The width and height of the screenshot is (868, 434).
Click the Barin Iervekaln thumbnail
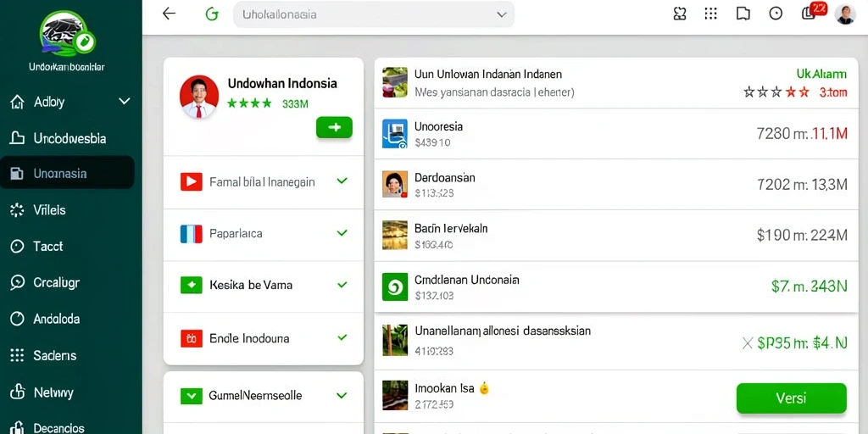tap(395, 236)
